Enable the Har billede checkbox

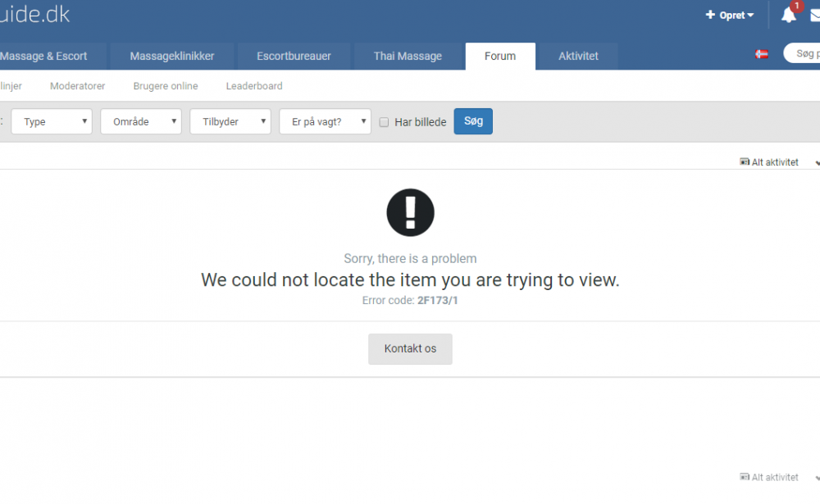coord(384,122)
